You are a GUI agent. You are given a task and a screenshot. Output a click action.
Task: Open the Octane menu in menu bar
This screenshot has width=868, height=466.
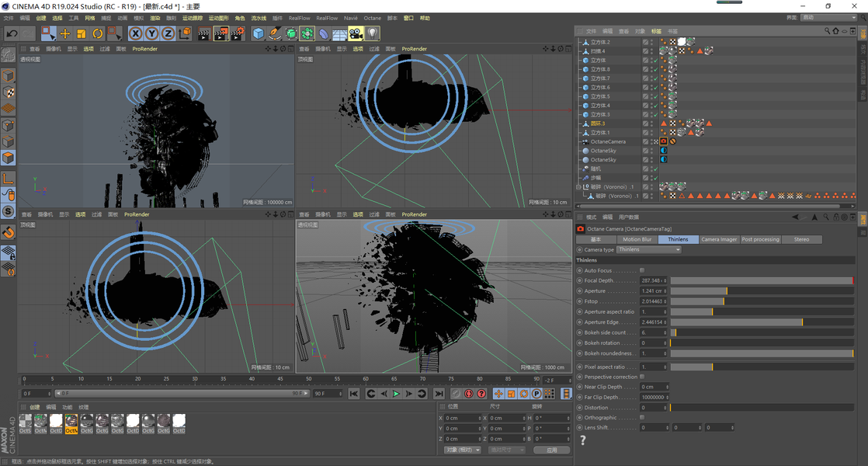(373, 18)
